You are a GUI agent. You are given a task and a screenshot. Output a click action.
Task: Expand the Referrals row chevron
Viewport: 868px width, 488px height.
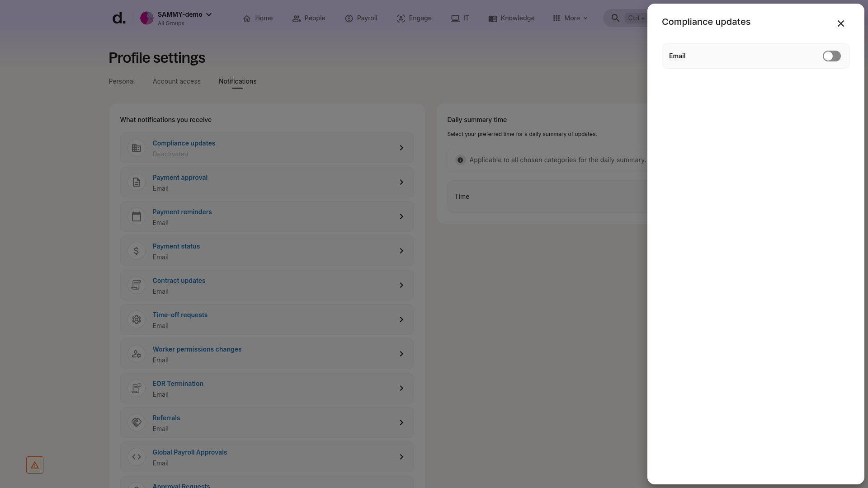point(401,422)
